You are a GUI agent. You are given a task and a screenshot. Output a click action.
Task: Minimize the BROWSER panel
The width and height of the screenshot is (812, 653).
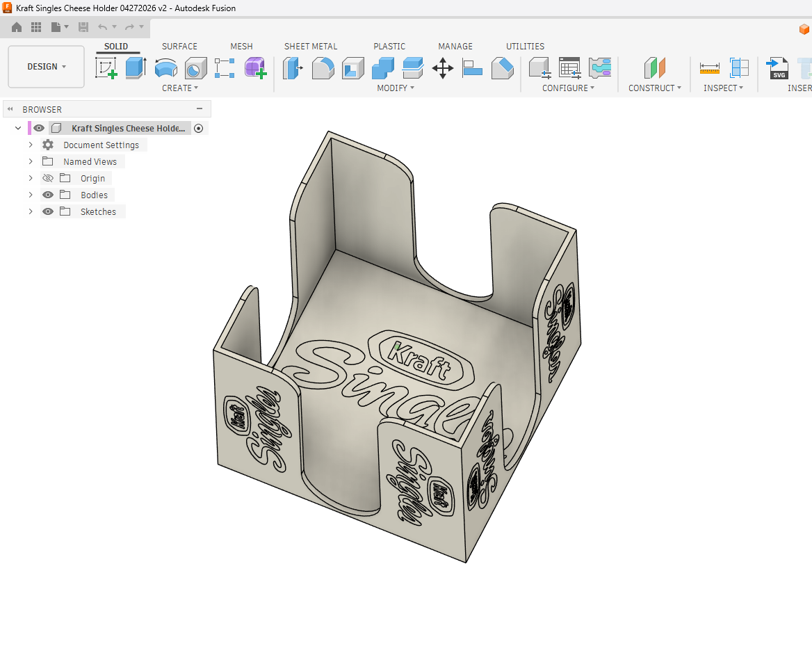[x=200, y=108]
